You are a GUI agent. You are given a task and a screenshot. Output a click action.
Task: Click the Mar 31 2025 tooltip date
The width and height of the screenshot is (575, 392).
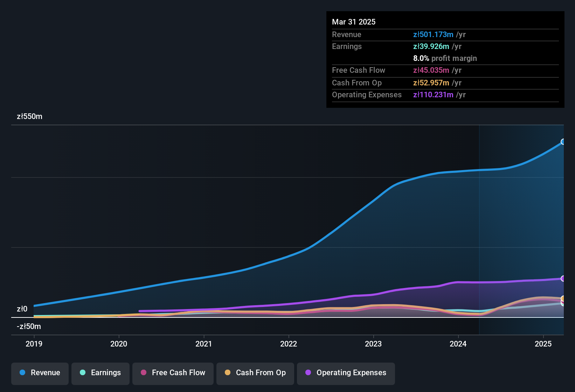coord(354,22)
